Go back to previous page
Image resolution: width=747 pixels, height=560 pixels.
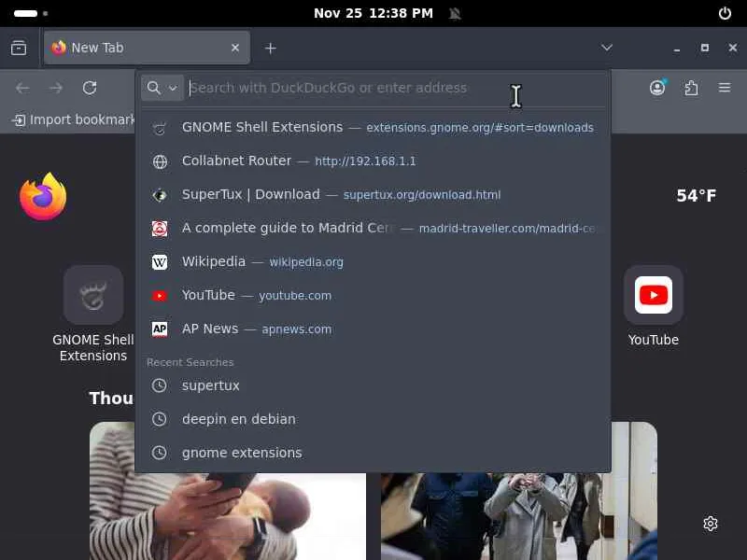(22, 88)
